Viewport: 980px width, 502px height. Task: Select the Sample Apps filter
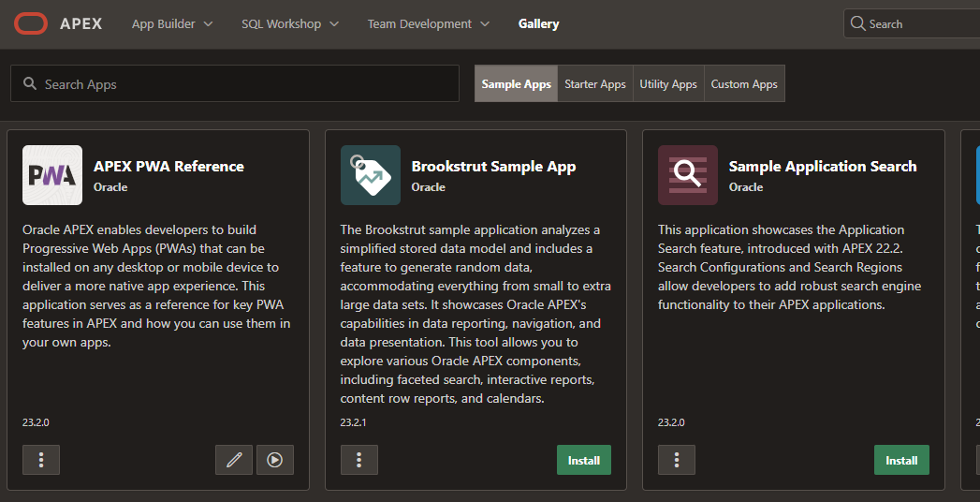[x=517, y=83]
